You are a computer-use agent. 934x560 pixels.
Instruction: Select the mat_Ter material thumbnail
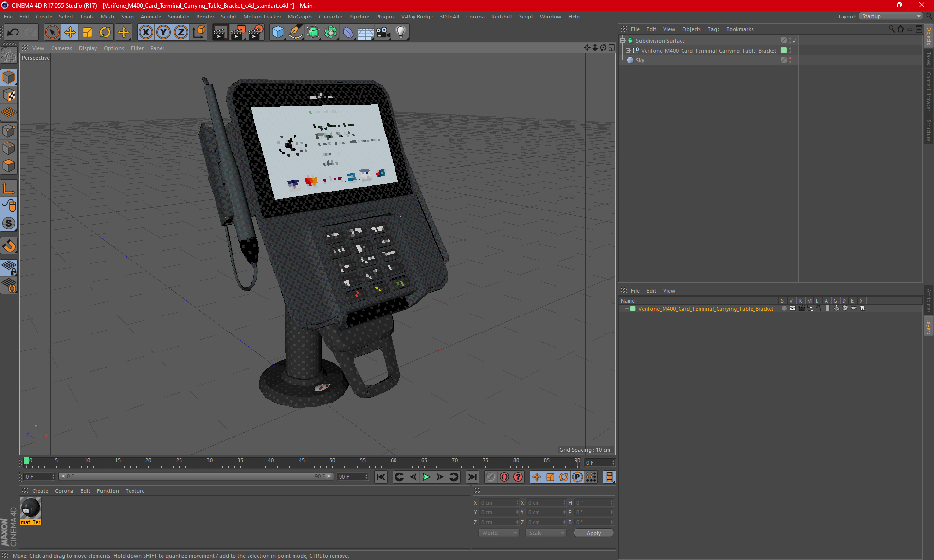click(x=31, y=508)
